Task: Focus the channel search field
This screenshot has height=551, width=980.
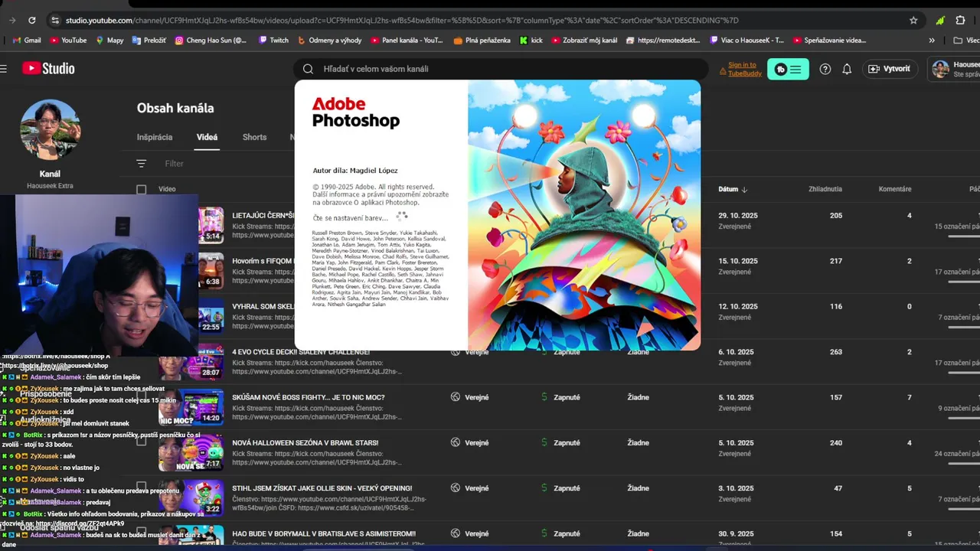Action: coord(501,69)
